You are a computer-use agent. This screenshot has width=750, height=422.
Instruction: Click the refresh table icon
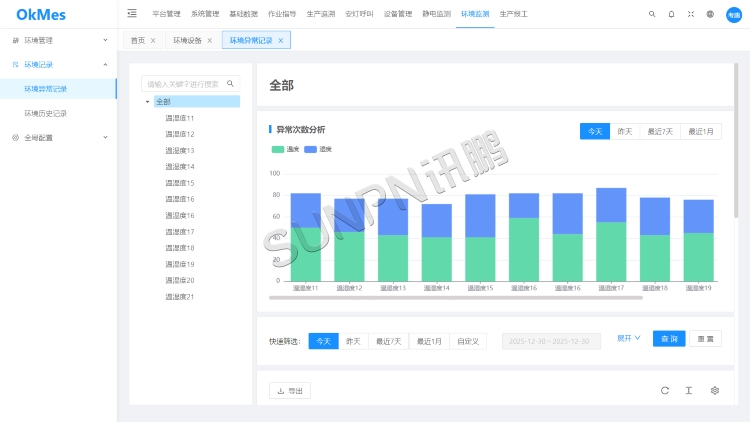665,390
